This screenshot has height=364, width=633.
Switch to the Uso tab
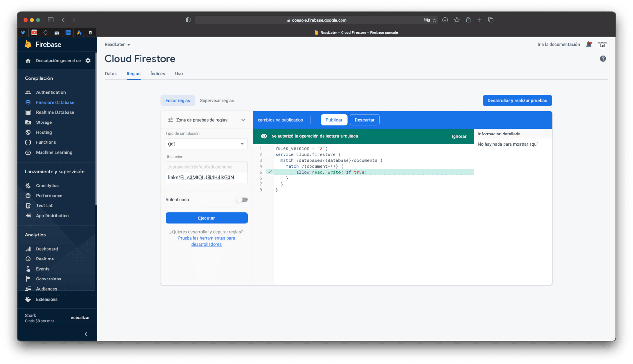[x=179, y=74]
